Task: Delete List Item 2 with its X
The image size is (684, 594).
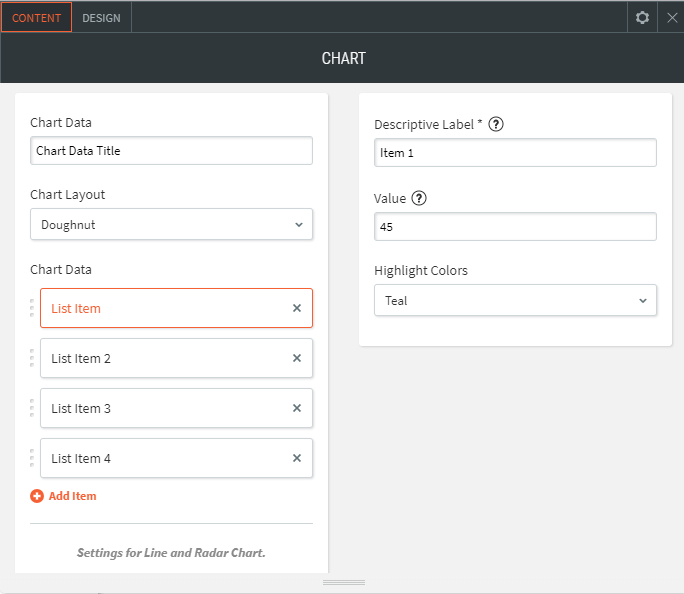Action: coord(297,358)
